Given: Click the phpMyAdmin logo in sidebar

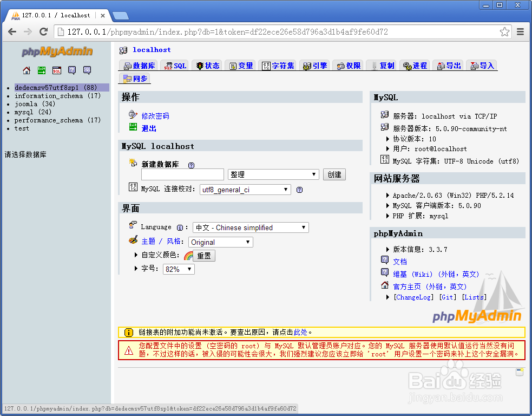Looking at the screenshot, I should [x=57, y=51].
